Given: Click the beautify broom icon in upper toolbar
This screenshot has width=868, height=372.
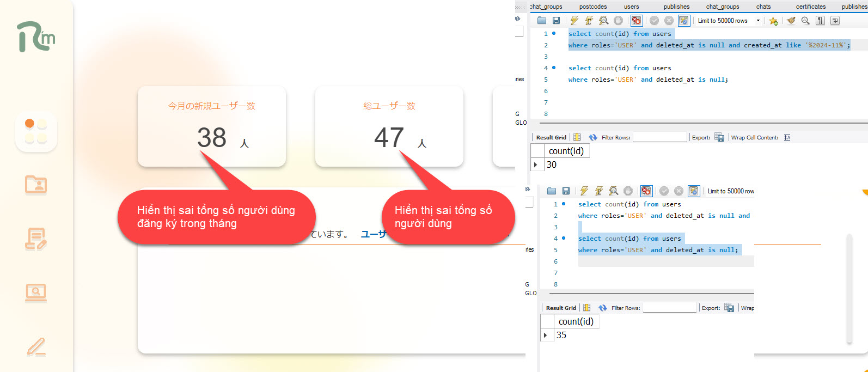Looking at the screenshot, I should pyautogui.click(x=791, y=21).
